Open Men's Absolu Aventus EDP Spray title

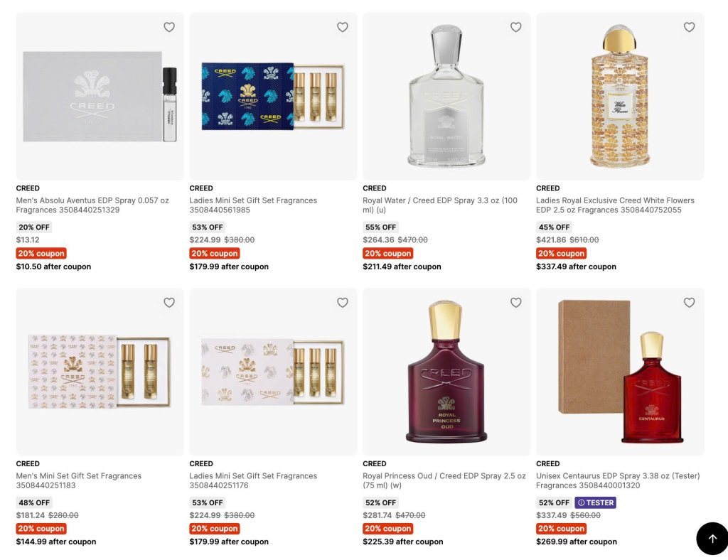point(92,205)
